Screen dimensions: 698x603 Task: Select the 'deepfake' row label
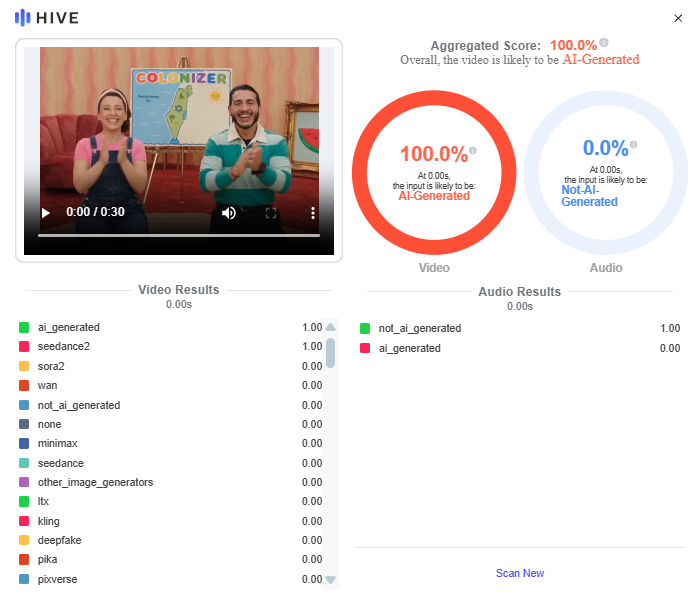coord(60,540)
